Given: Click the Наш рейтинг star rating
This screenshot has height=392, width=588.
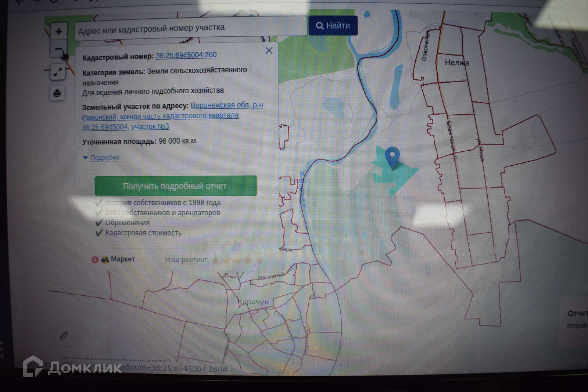Looking at the screenshot, I should 215,260.
